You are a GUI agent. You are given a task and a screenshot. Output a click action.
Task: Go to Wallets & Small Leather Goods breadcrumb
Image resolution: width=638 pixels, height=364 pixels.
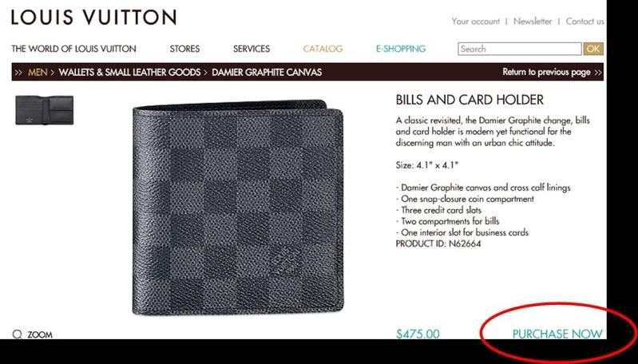[x=129, y=73]
